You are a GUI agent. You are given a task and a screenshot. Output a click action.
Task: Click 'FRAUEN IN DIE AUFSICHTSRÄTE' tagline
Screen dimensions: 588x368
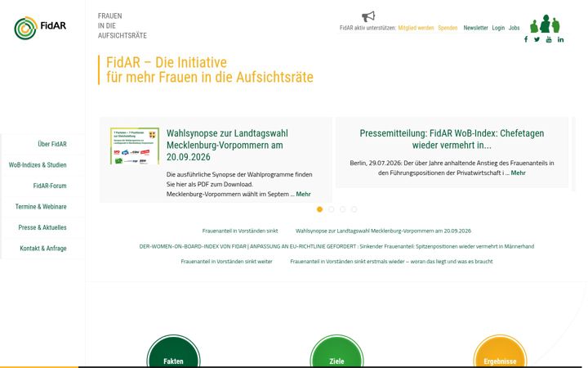point(122,26)
